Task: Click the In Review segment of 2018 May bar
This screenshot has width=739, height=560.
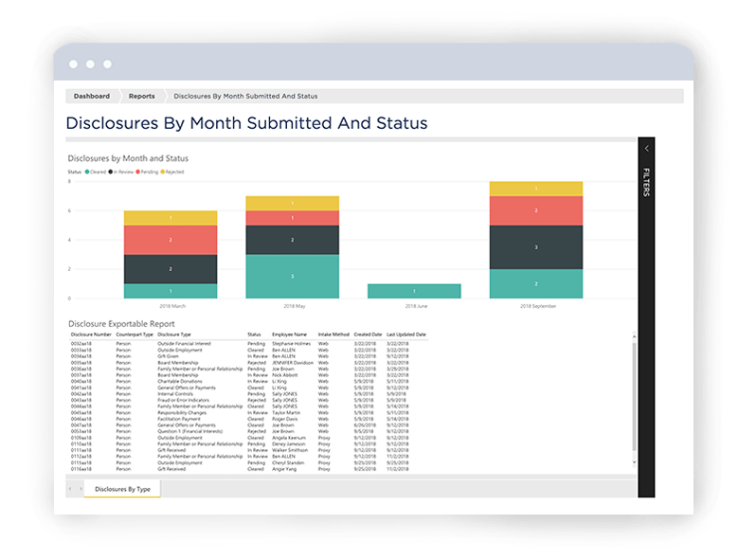Action: pos(292,240)
